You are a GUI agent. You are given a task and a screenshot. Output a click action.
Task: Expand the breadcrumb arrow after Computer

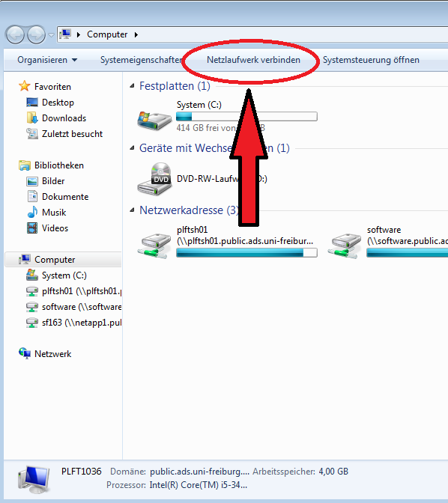click(136, 34)
